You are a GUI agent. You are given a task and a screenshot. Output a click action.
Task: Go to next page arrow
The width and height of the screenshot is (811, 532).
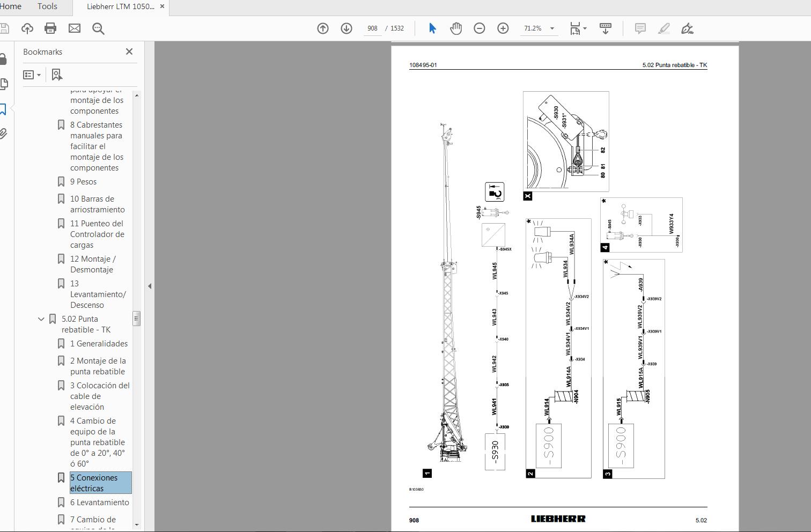[x=346, y=28]
